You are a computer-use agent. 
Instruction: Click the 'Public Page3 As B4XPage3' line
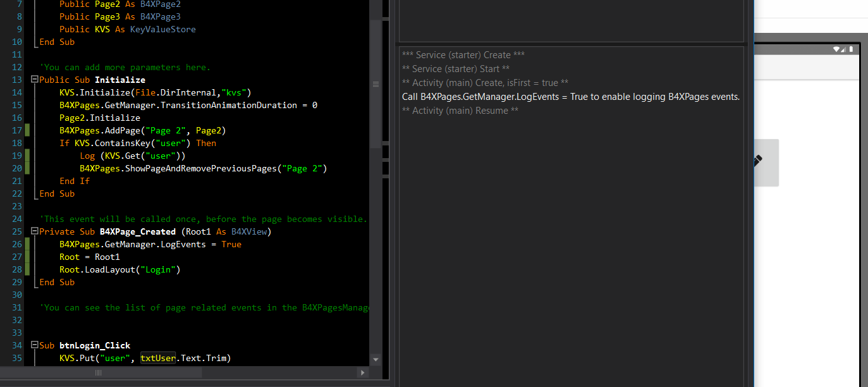click(x=120, y=16)
